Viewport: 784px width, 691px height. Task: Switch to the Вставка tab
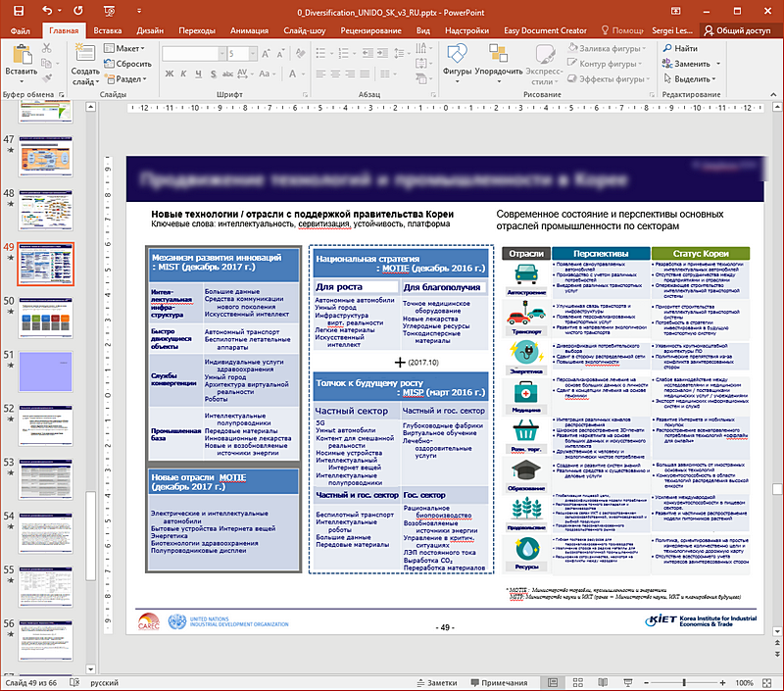[108, 30]
